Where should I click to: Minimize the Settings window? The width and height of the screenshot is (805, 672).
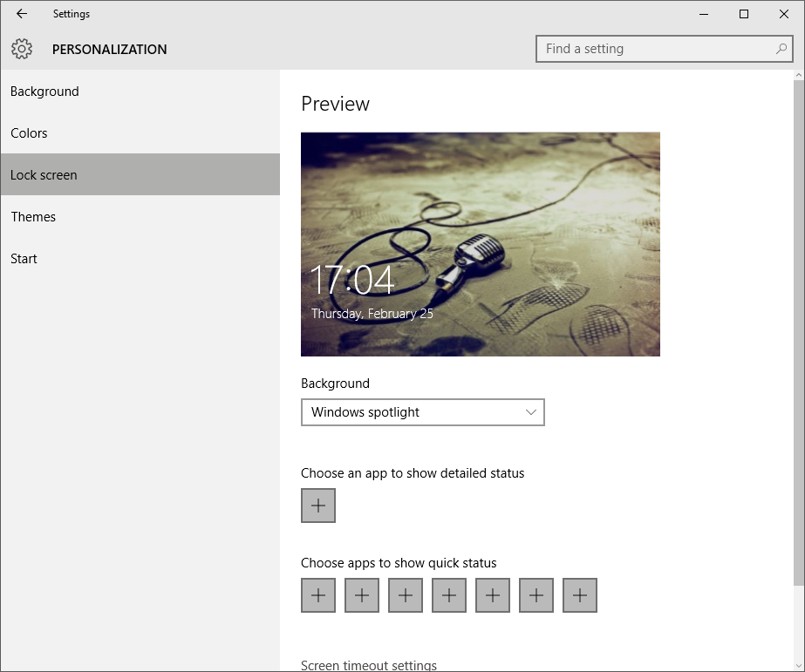point(704,14)
